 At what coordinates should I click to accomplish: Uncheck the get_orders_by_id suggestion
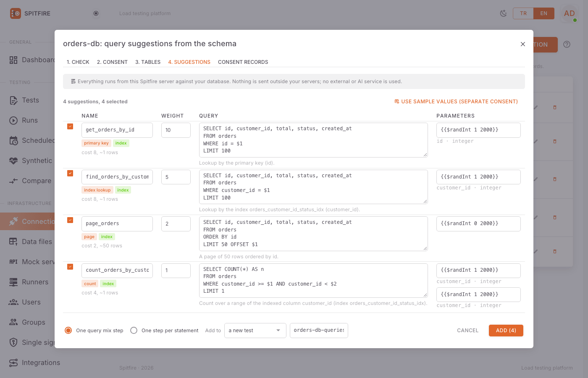tap(70, 126)
